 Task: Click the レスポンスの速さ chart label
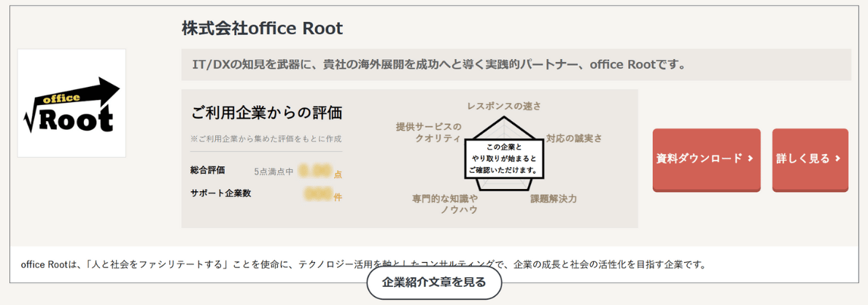(504, 106)
